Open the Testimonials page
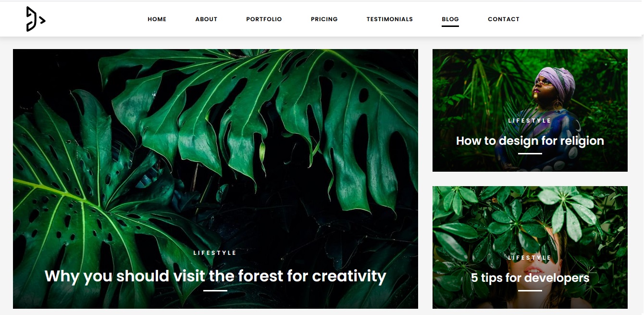 tap(390, 19)
